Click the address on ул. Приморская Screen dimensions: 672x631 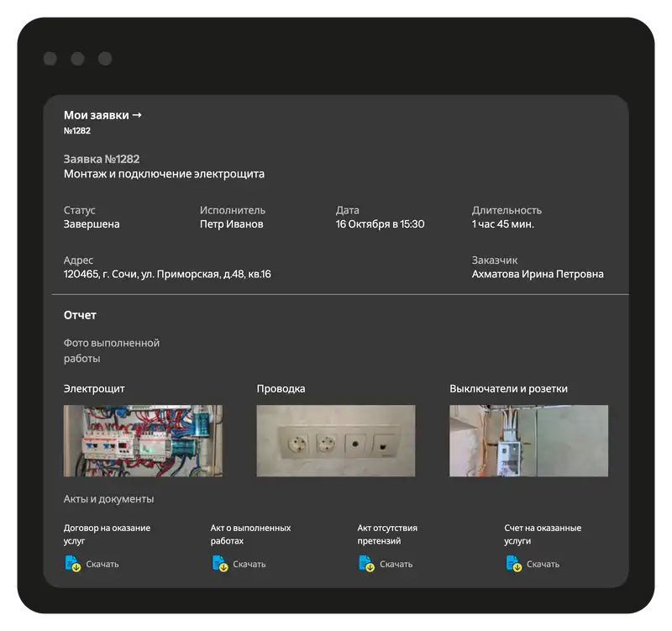coord(167,274)
